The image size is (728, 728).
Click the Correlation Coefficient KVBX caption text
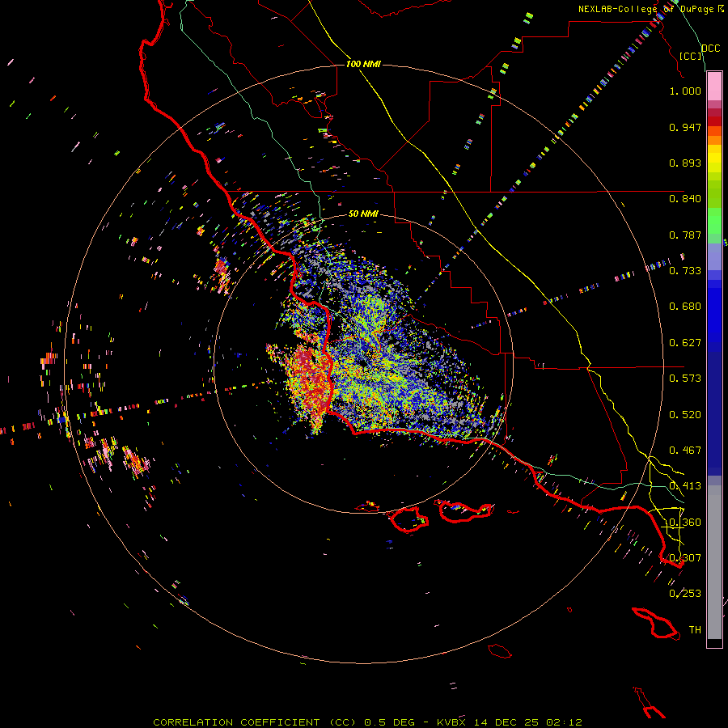(x=367, y=722)
